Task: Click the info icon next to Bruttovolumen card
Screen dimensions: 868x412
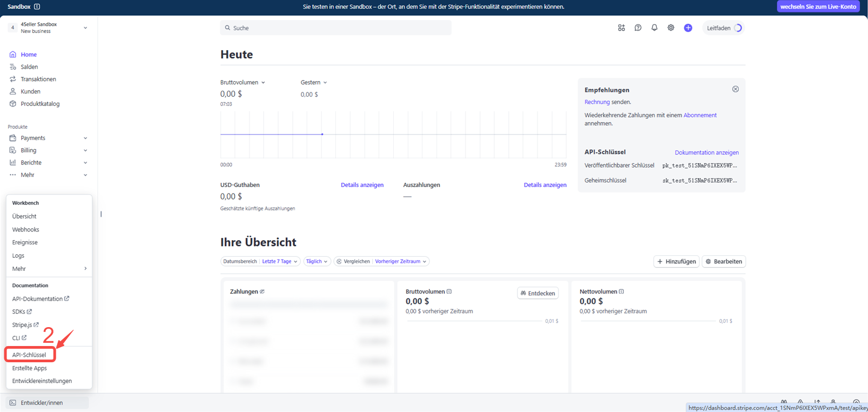Action: pos(449,291)
